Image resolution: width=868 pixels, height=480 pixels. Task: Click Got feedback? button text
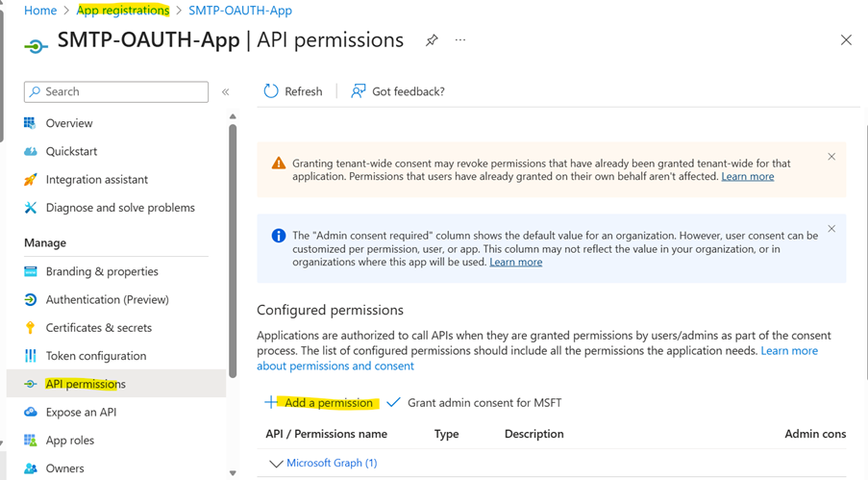click(408, 91)
